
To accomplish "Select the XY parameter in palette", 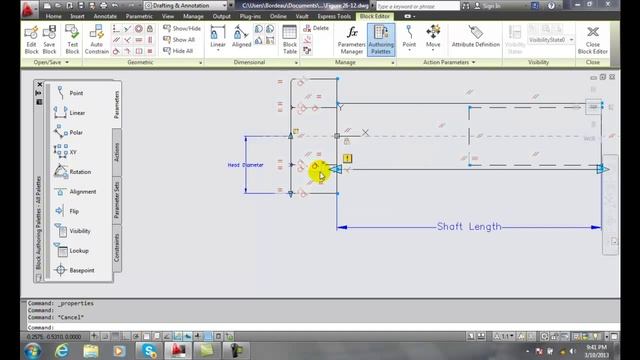I will (66, 152).
